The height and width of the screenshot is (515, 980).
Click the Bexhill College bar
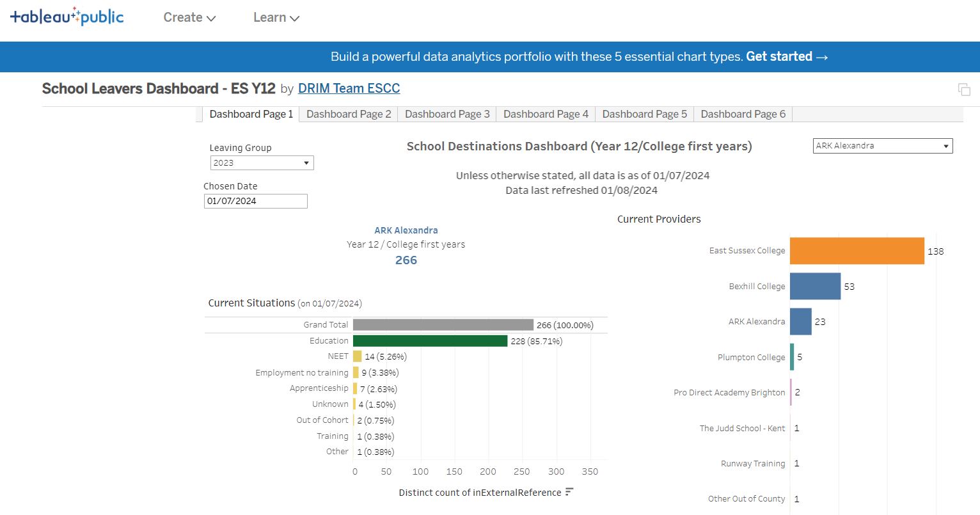click(x=814, y=286)
